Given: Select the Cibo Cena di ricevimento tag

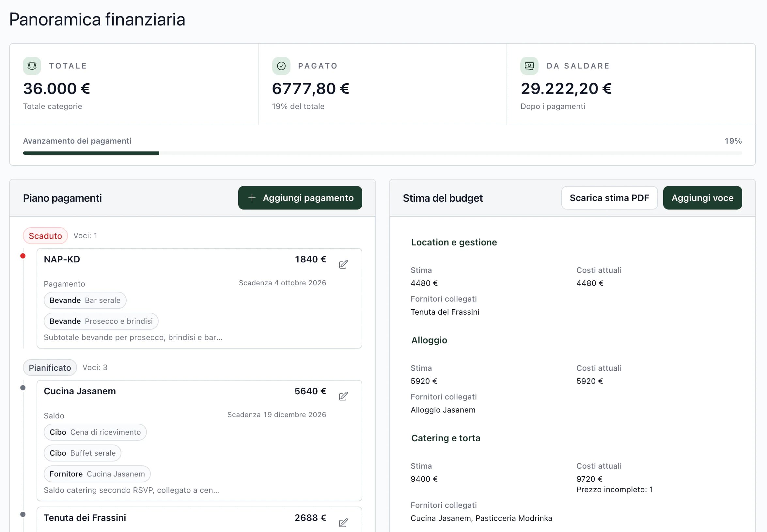Looking at the screenshot, I should click(x=95, y=432).
